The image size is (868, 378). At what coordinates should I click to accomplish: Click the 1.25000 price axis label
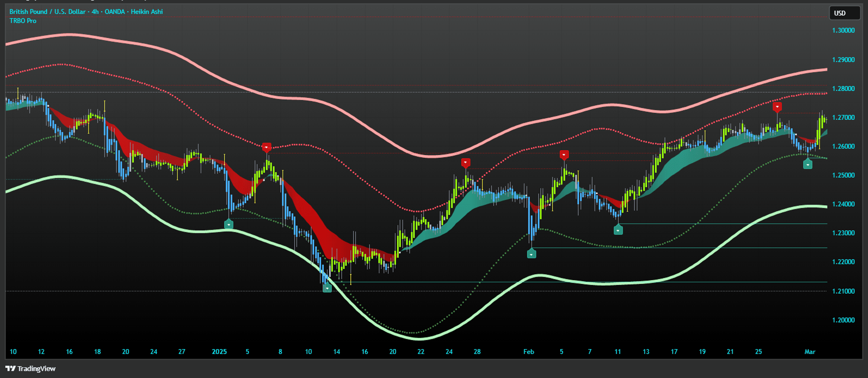(844, 175)
